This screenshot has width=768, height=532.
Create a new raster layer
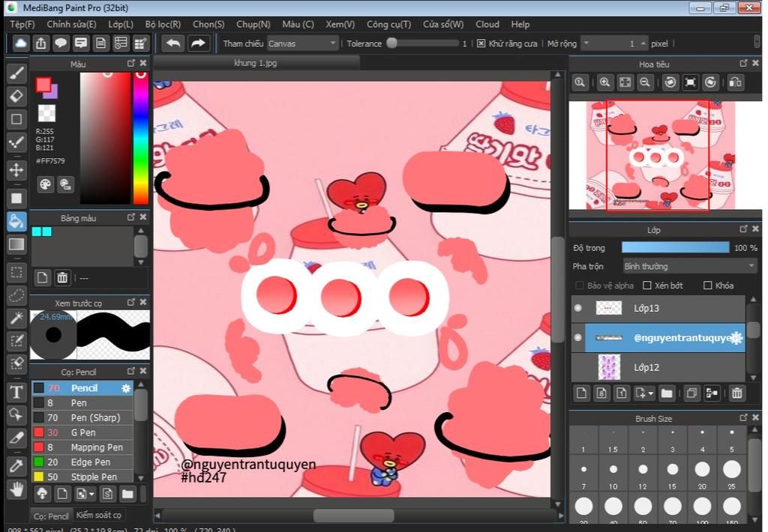point(581,393)
